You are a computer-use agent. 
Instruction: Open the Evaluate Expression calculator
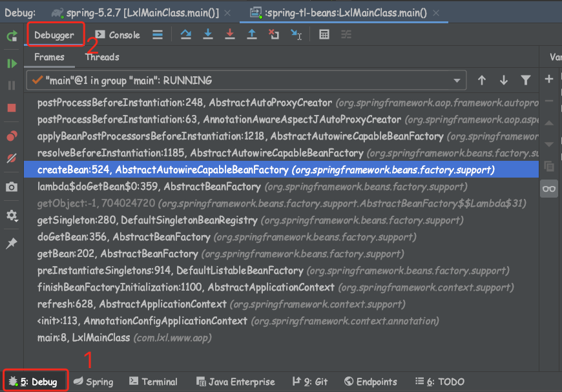point(324,35)
